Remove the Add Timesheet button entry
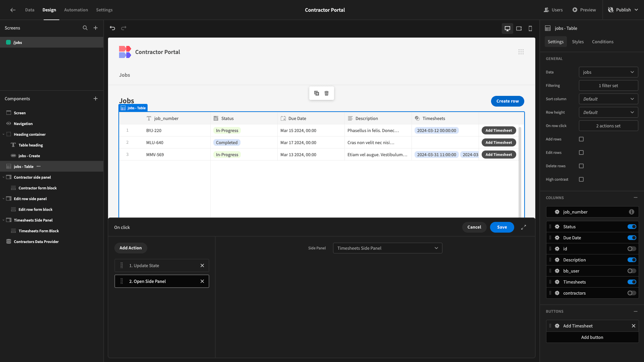The image size is (644, 362). (634, 326)
